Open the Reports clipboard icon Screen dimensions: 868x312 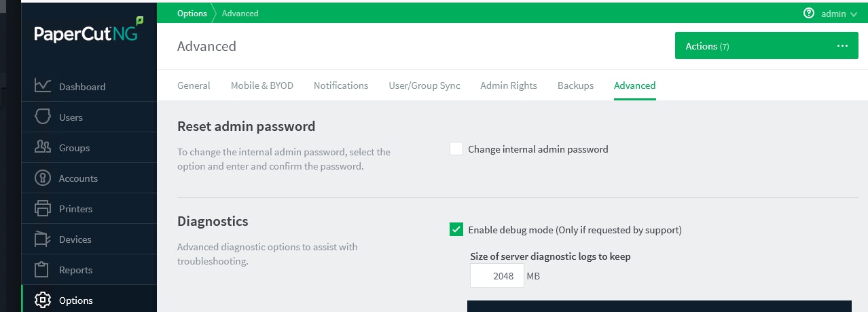pos(43,269)
